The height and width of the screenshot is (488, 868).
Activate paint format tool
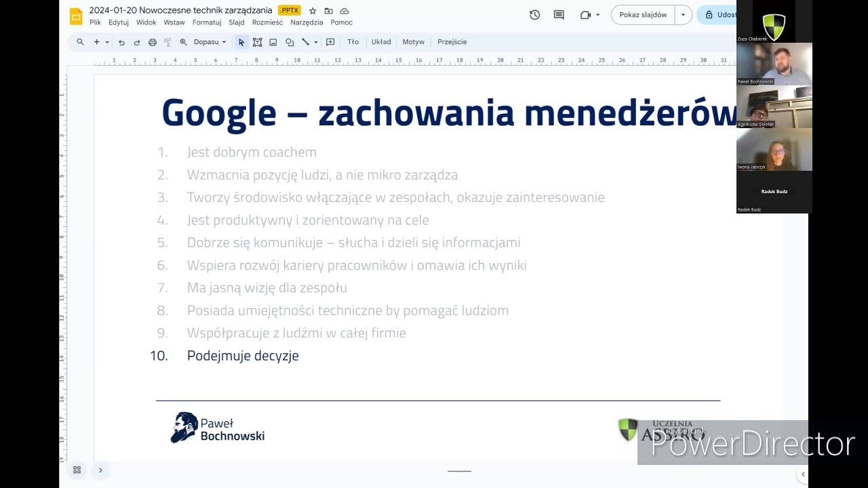167,42
